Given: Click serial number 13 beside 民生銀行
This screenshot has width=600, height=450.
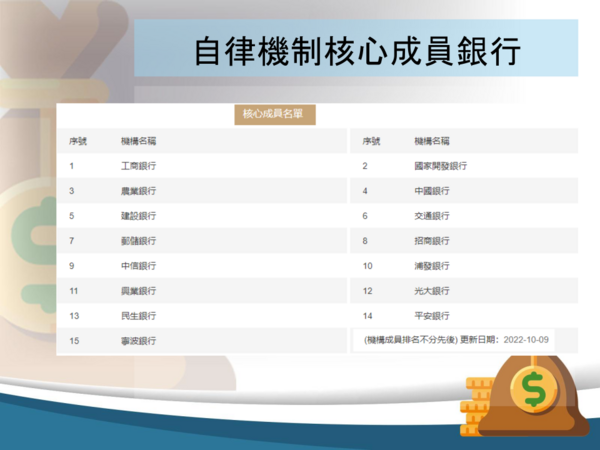Looking at the screenshot, I should coord(74,316).
